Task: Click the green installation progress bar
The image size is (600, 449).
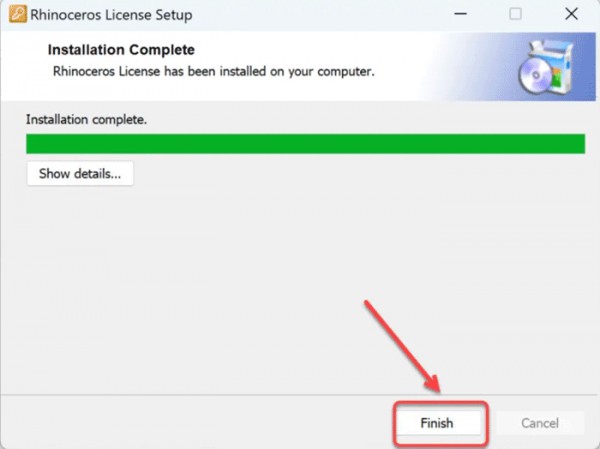Action: pos(305,144)
